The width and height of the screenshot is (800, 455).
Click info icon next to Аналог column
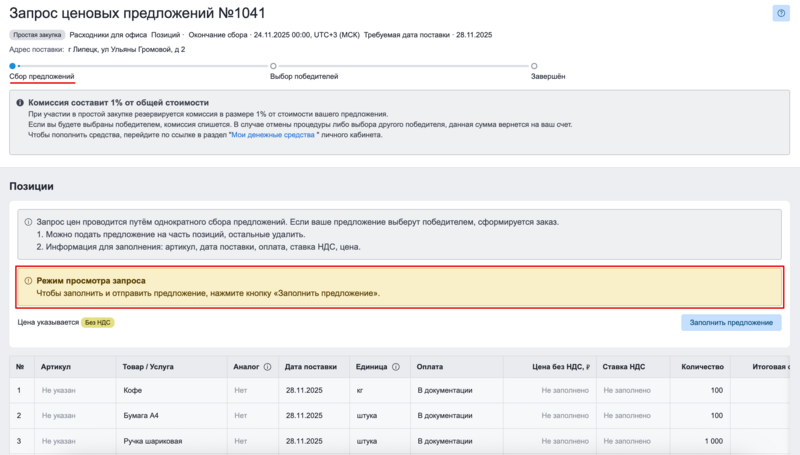coord(267,367)
